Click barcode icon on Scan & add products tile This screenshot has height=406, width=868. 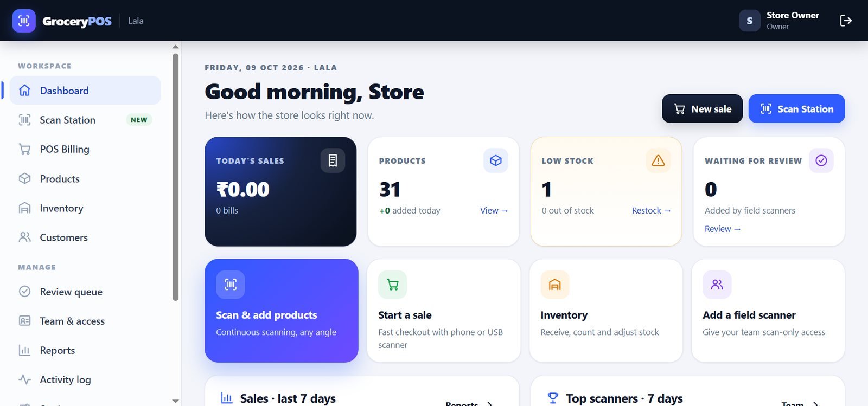(231, 285)
